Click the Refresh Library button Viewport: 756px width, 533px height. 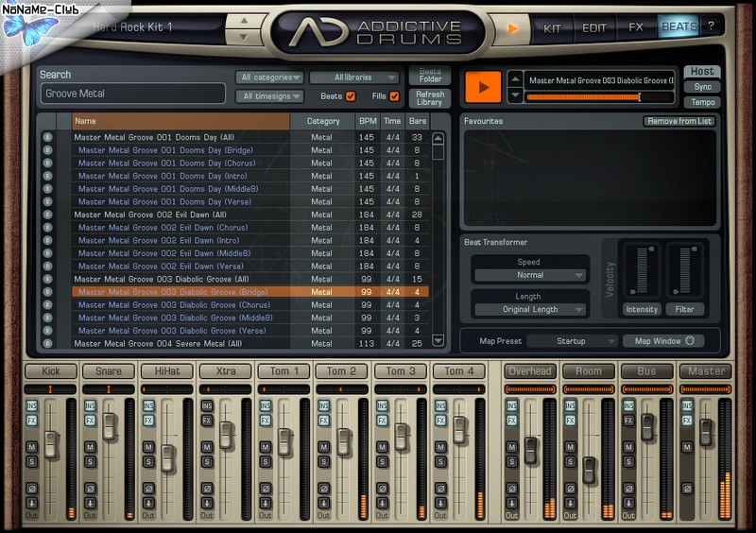tap(430, 98)
